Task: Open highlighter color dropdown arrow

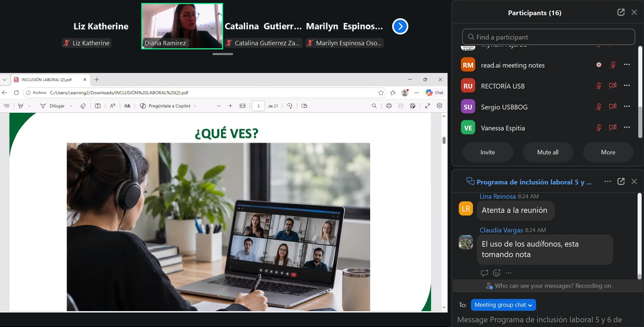Action: (29, 106)
